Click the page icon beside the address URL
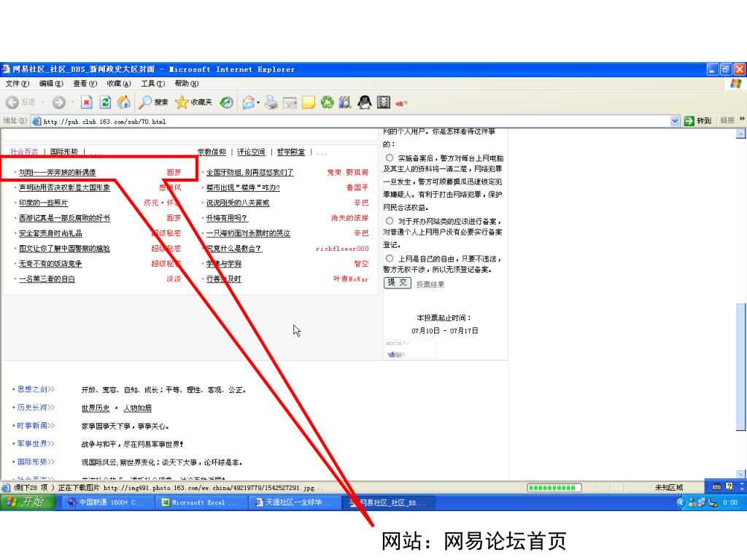This screenshot has height=560, width=747. [x=36, y=121]
